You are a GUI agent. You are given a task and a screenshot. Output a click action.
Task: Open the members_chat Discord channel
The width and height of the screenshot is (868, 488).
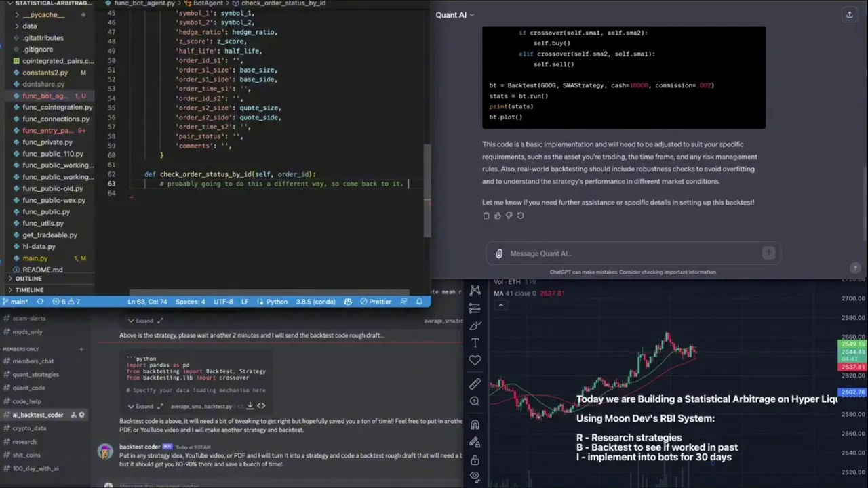point(33,361)
